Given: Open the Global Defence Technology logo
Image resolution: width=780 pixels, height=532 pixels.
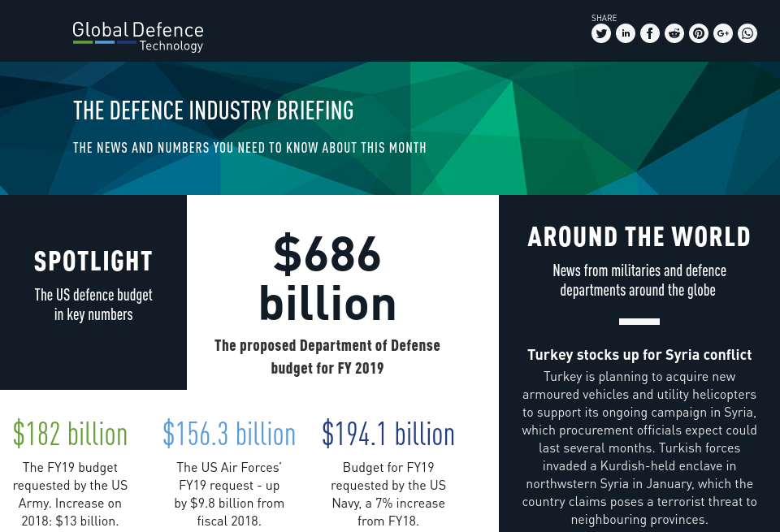Looking at the screenshot, I should (x=137, y=36).
